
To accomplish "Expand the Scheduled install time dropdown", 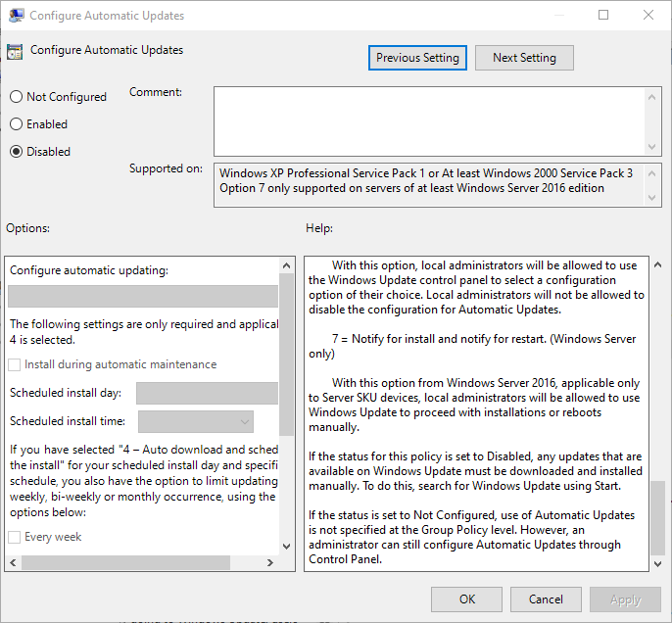I will (x=196, y=421).
